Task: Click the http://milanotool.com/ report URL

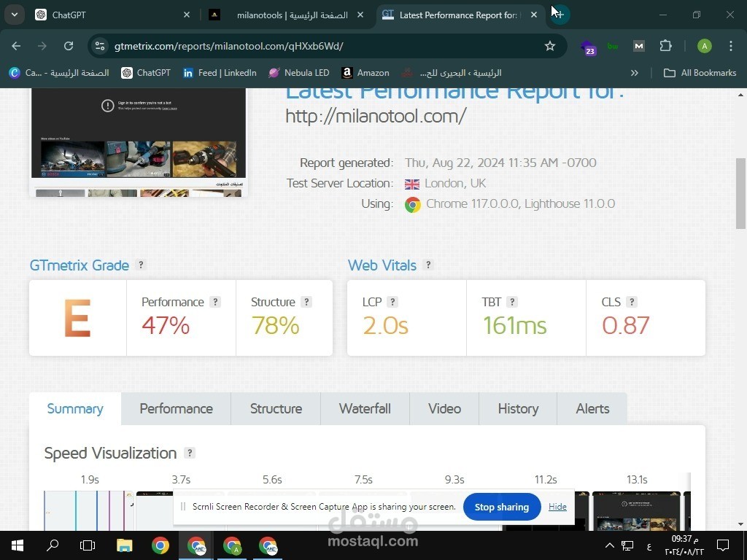Action: click(376, 116)
